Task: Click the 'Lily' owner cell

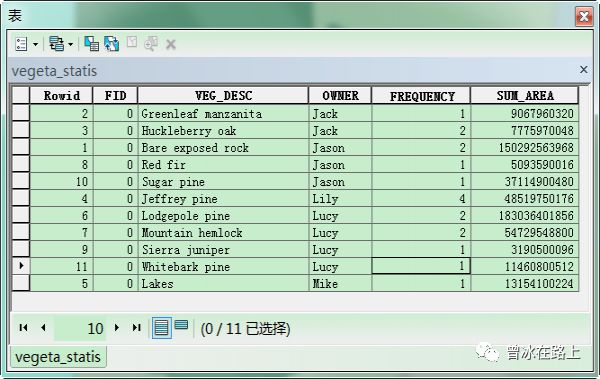Action: 340,199
